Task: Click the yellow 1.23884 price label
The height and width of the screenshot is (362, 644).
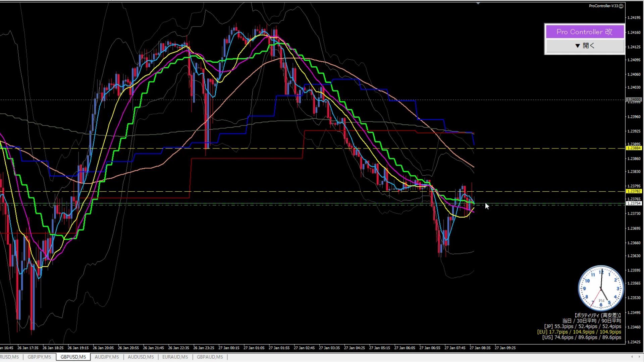Action: 634,148
